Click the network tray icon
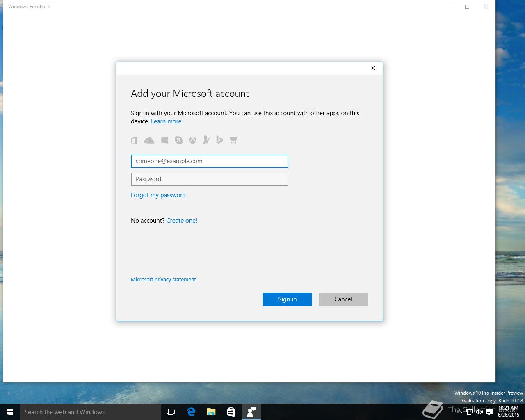 [470, 412]
